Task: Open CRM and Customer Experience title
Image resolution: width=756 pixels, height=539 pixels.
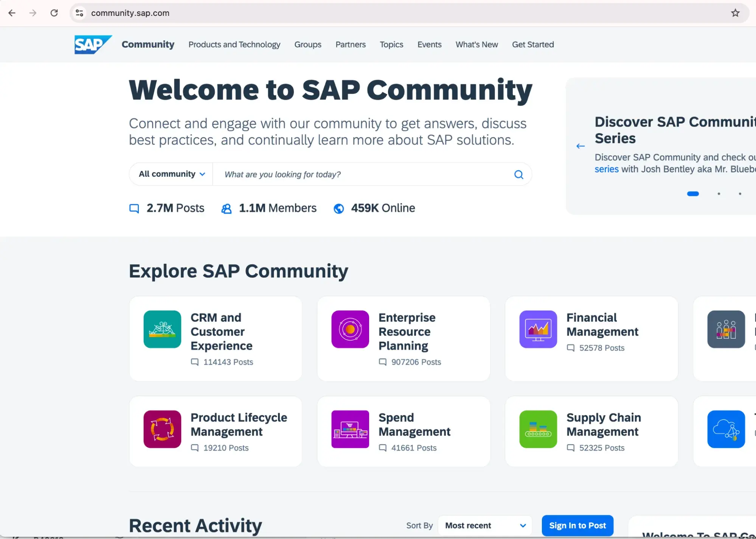Action: coord(221,331)
